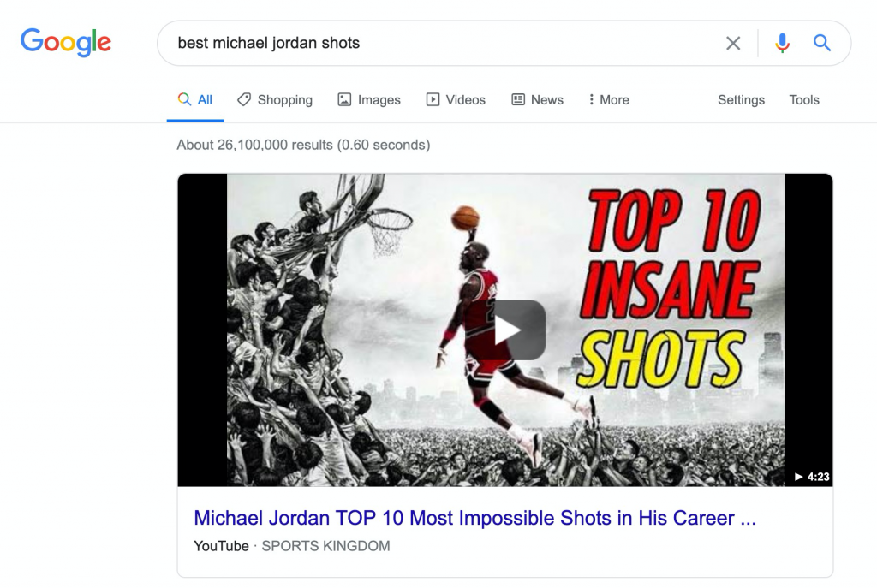Start voice search with the microphone icon
Viewport: 877px width, 588px height.
[x=782, y=43]
